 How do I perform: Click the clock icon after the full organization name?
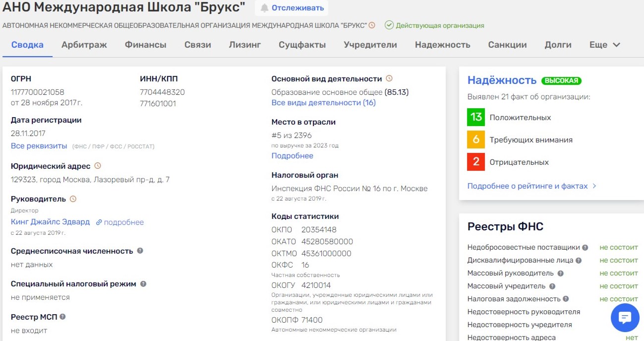click(372, 25)
